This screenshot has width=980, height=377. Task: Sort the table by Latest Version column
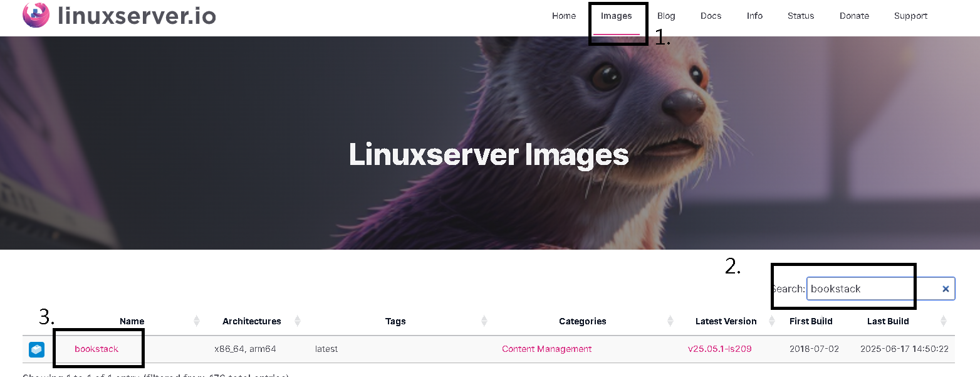point(726,321)
